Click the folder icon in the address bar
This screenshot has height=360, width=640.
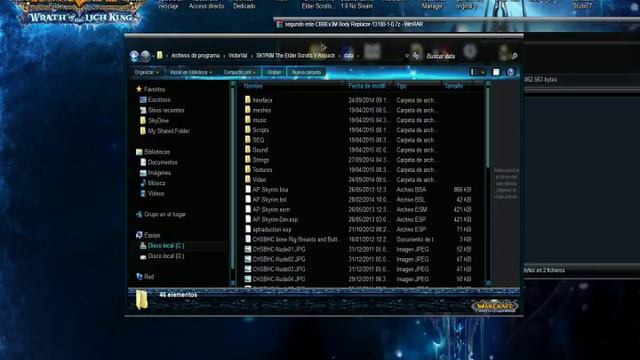[x=160, y=55]
